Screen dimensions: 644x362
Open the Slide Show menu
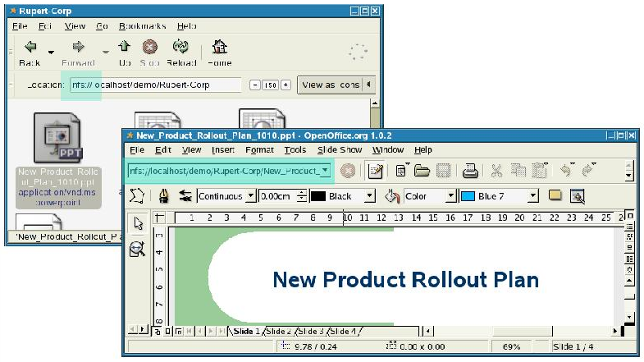(x=340, y=150)
